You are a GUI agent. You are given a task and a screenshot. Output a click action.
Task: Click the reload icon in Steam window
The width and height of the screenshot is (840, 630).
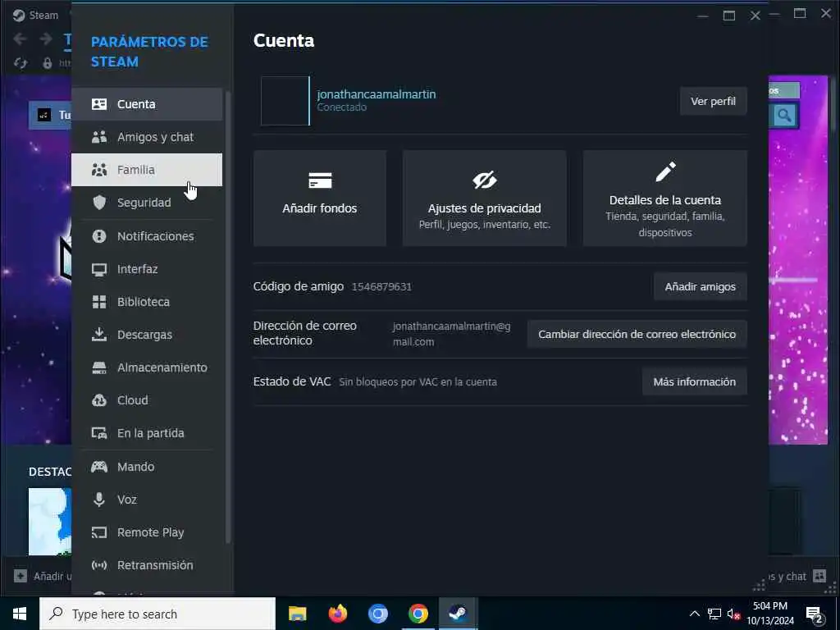tap(21, 63)
